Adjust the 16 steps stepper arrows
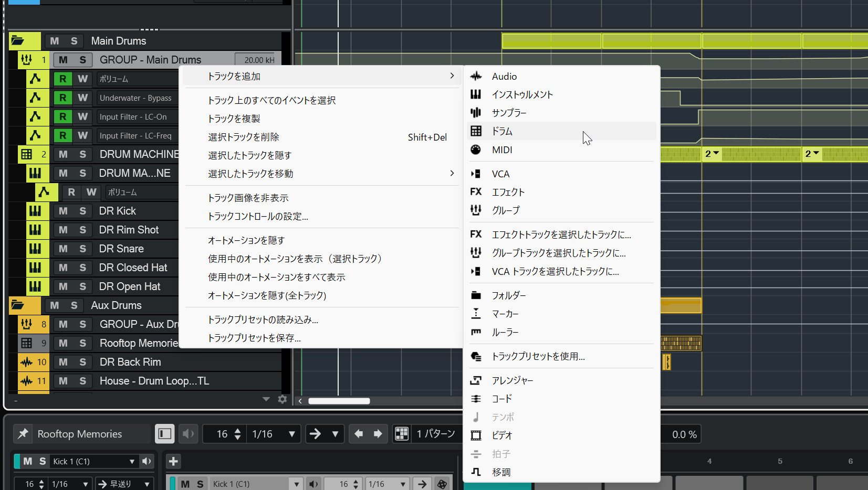Viewport: 868px width, 490px height. (237, 434)
